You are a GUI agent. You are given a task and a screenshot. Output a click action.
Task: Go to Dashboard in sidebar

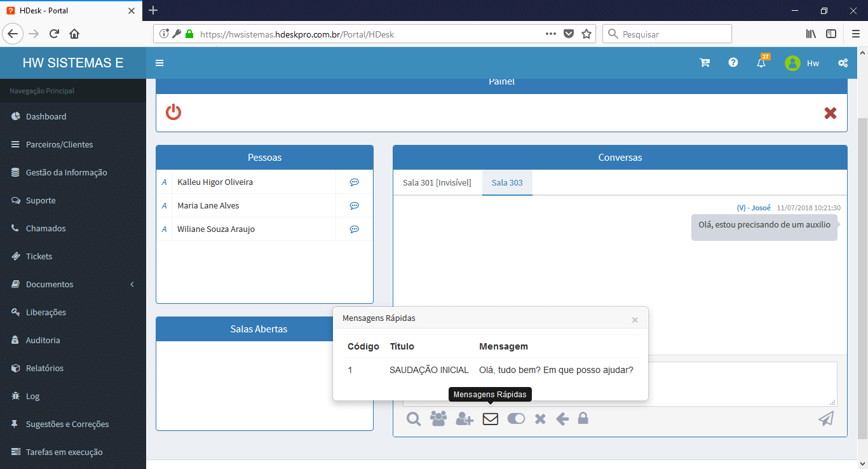(73, 116)
